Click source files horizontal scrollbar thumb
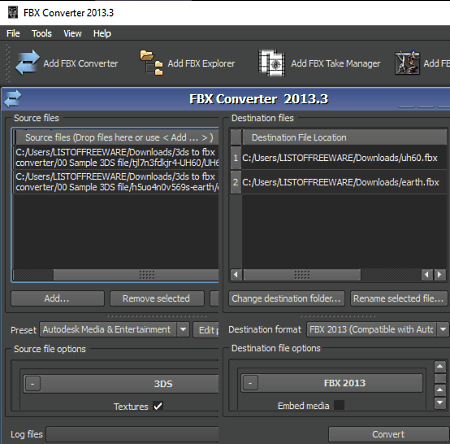450x444 pixels. pos(136,275)
